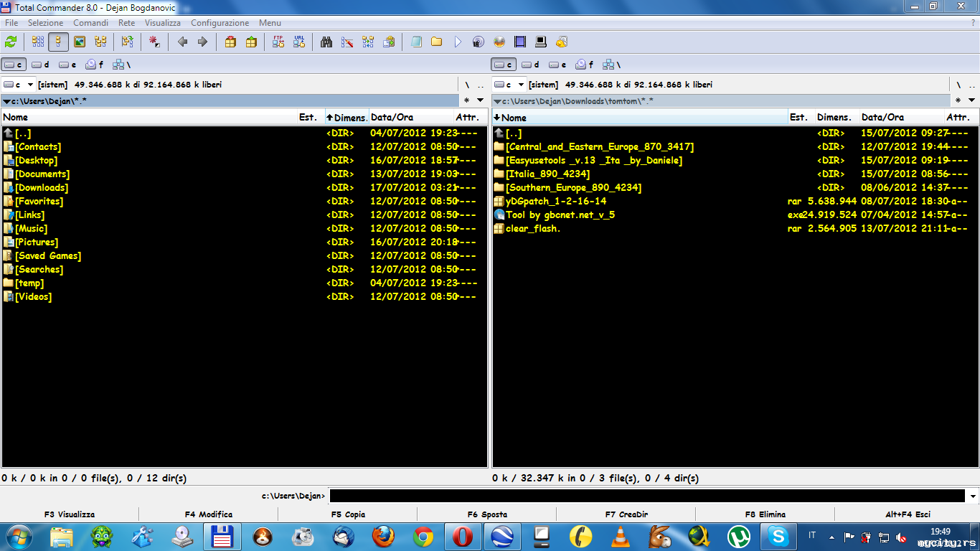Select the clear_flash. rar file
The width and height of the screenshot is (980, 551).
(735, 229)
